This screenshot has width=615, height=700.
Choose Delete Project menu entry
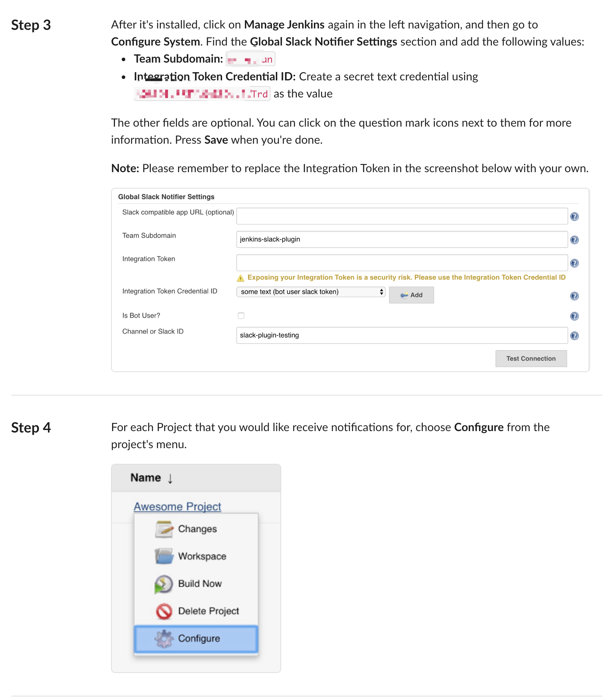click(208, 611)
